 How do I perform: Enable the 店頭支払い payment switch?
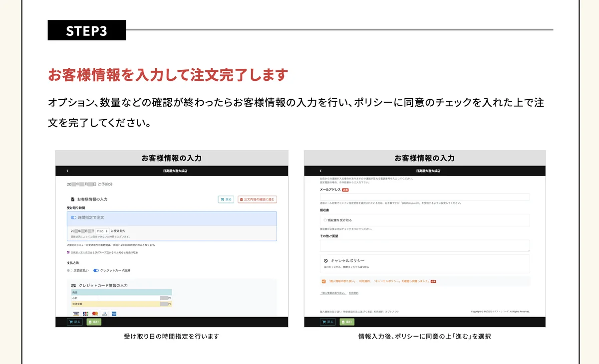pos(69,270)
